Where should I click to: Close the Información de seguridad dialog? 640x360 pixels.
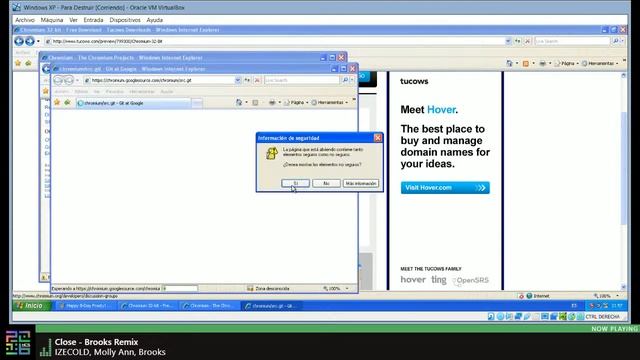[378, 138]
